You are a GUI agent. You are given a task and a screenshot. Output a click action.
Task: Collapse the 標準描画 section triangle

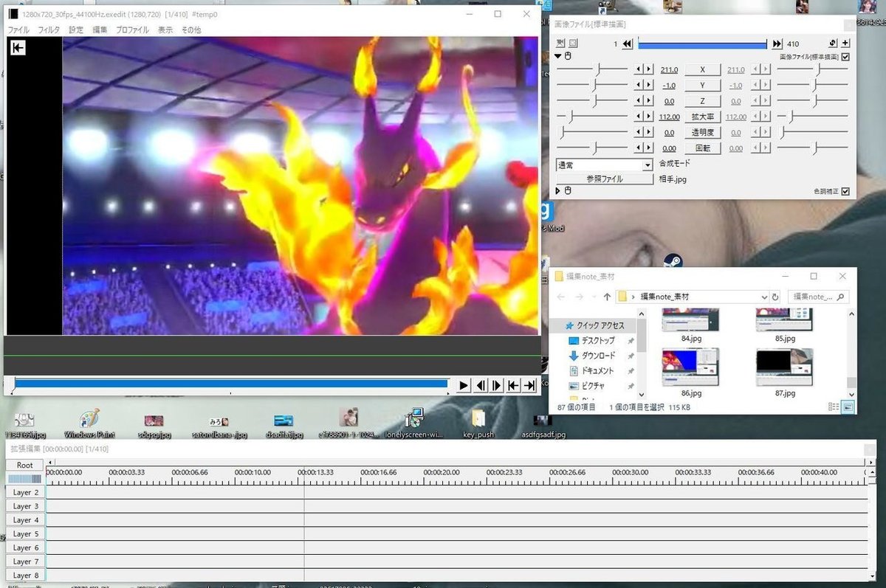click(559, 56)
